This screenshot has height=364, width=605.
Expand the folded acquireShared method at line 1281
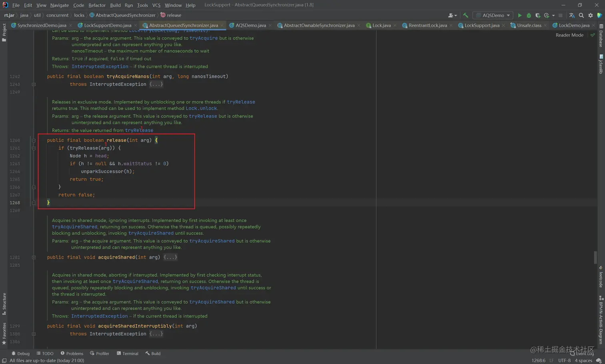(x=34, y=258)
